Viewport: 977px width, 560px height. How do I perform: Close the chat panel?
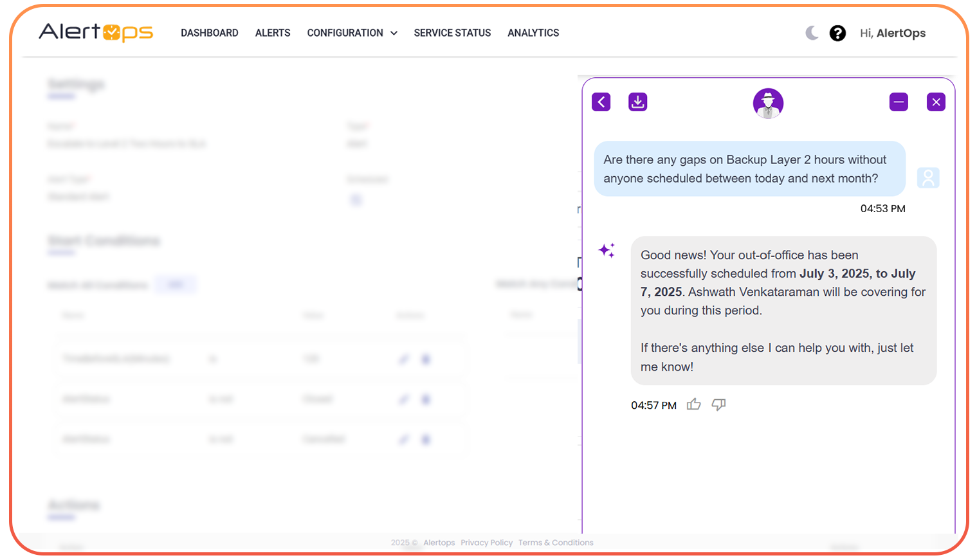pyautogui.click(x=936, y=102)
